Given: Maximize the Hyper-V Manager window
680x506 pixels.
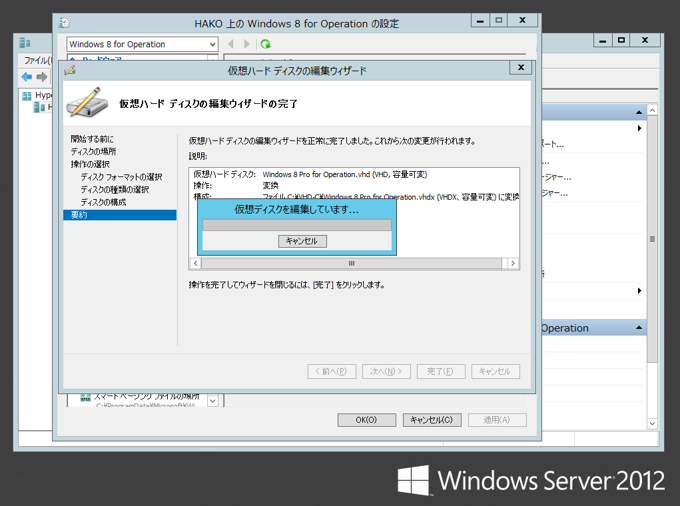Looking at the screenshot, I should click(621, 41).
